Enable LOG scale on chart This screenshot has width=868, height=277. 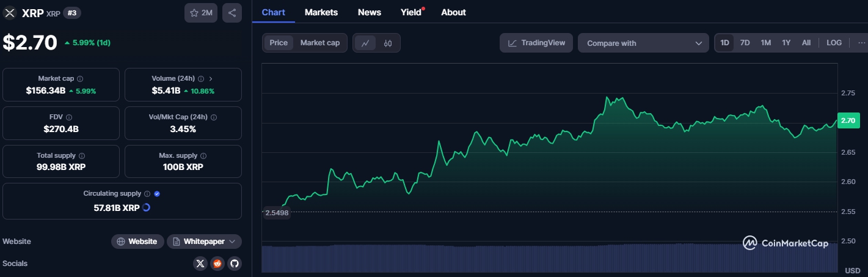pyautogui.click(x=834, y=43)
